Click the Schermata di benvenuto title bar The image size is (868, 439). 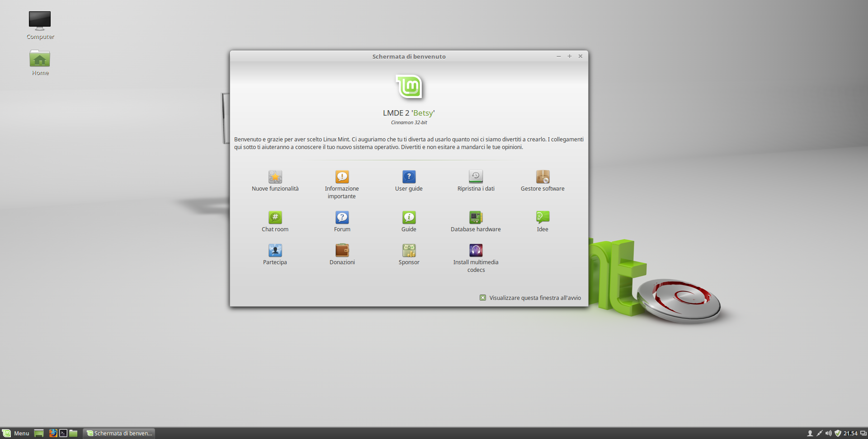coord(409,56)
